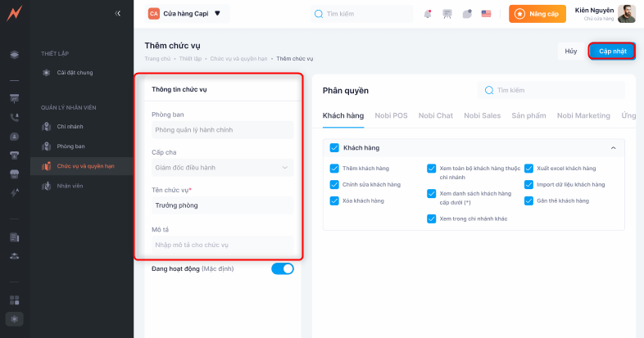The image size is (644, 338).
Task: Click the Tên chức vụ input field
Action: 222,205
